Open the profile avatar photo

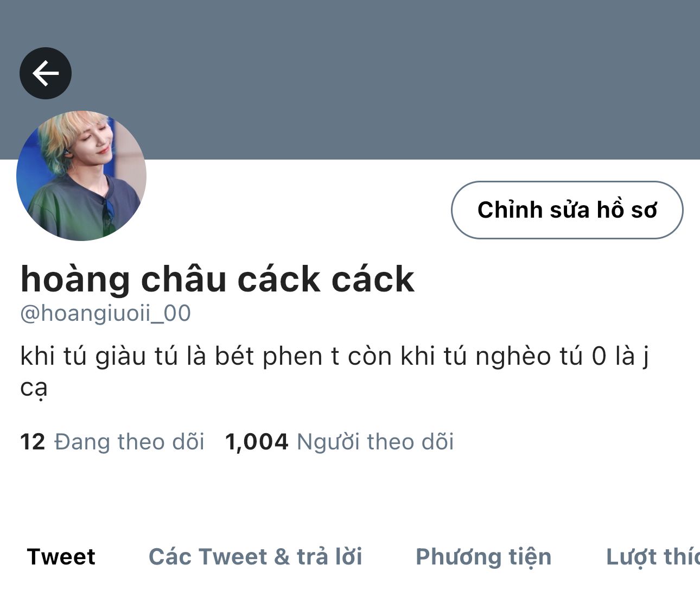81,176
